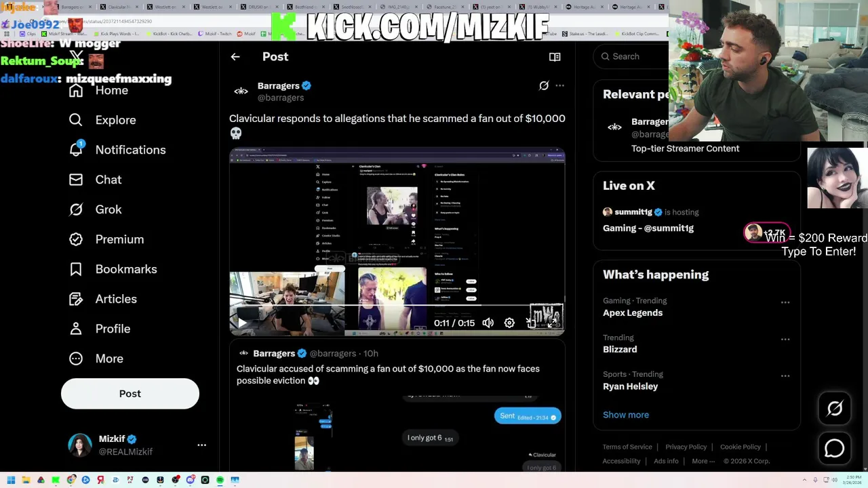Open account options next to Mizkif

201,445
